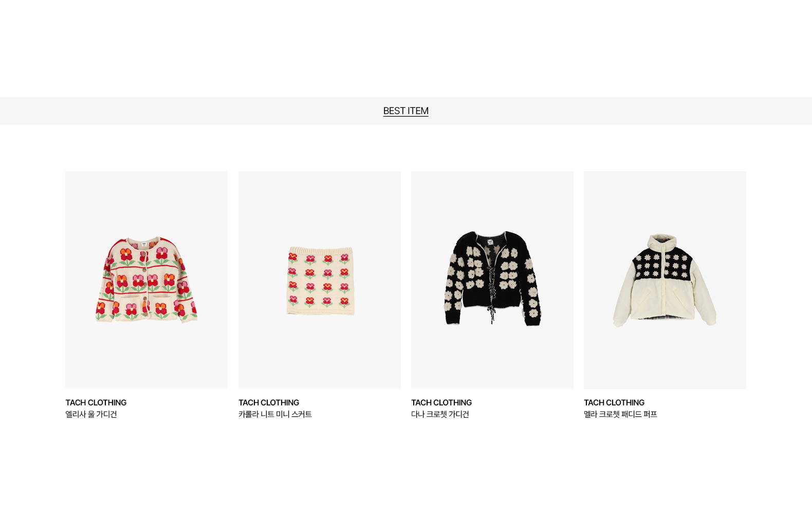Open the Carola knit mini skirt image

click(x=320, y=280)
